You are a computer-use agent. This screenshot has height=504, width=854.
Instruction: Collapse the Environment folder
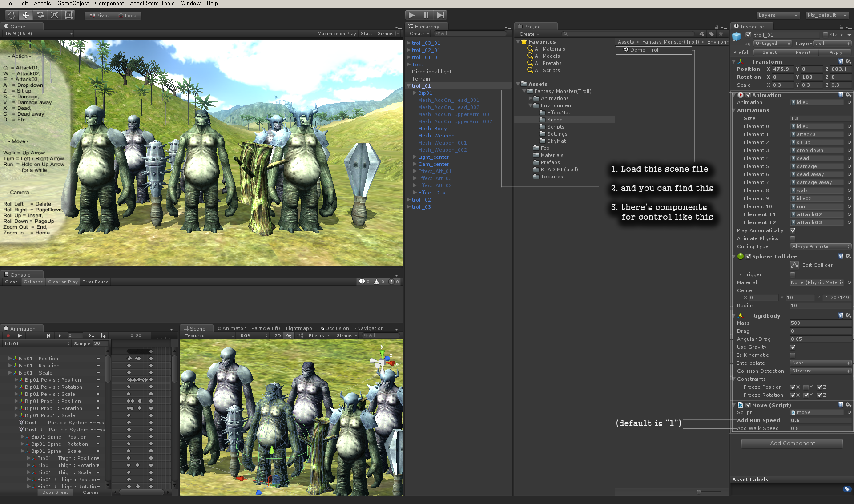point(530,105)
